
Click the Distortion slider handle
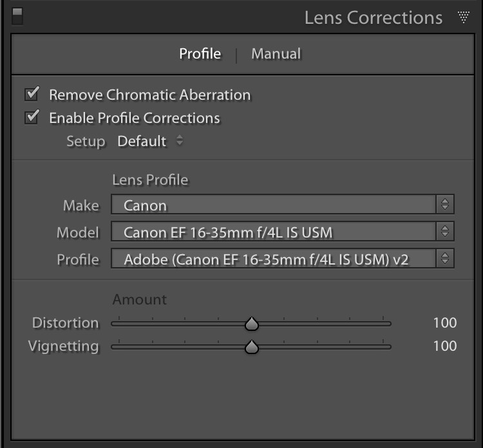[252, 324]
